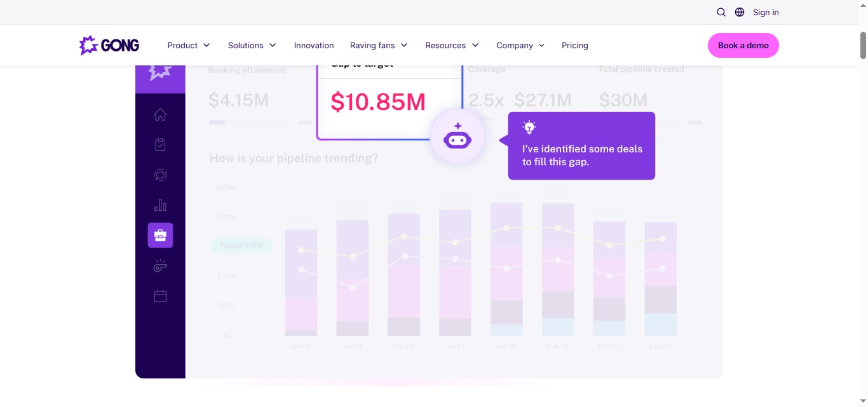Viewport: 868px width, 407px height.
Task: Open the analytics bar chart sidebar icon
Action: [x=160, y=204]
